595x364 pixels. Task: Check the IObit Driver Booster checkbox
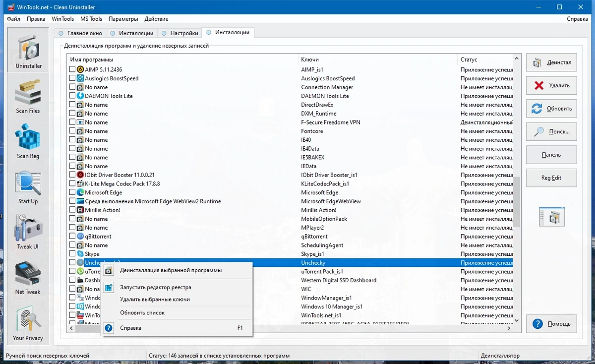72,175
